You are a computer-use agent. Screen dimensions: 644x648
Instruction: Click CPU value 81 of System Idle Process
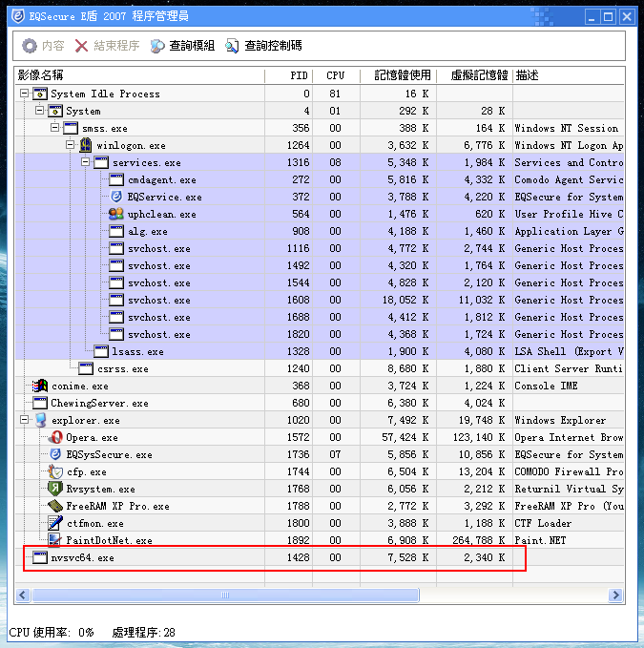coord(335,94)
